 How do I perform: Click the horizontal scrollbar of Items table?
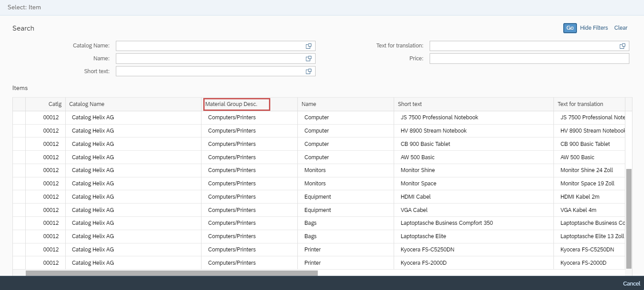171,273
